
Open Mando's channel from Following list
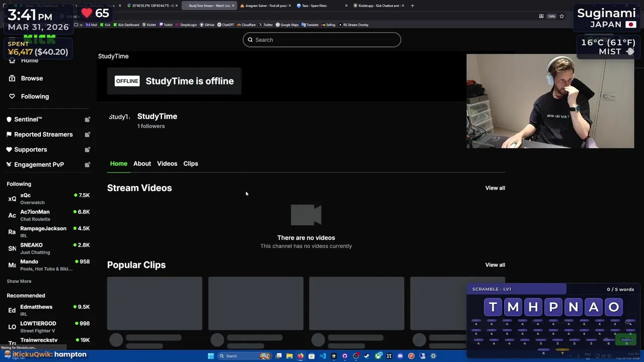tap(49, 265)
